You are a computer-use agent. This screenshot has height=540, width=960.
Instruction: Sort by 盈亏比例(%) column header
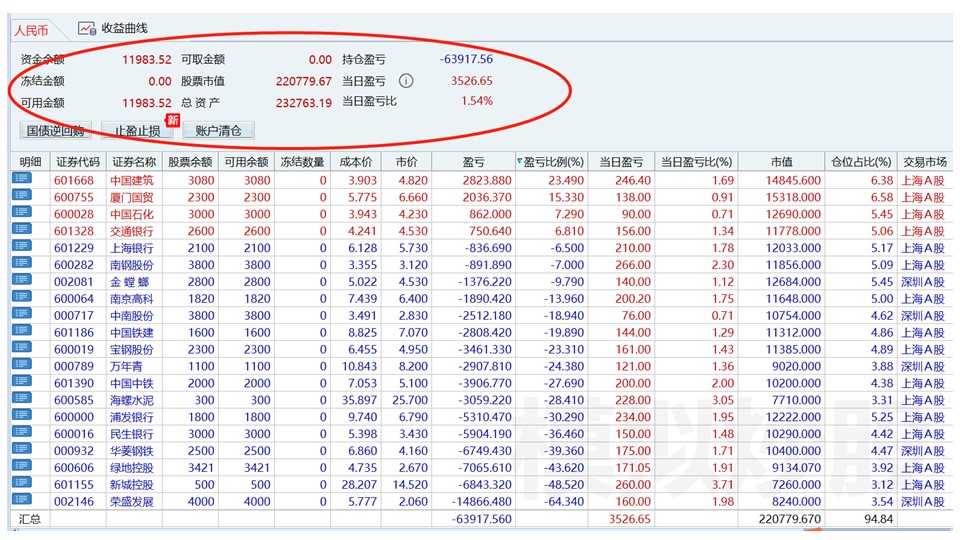(x=550, y=162)
